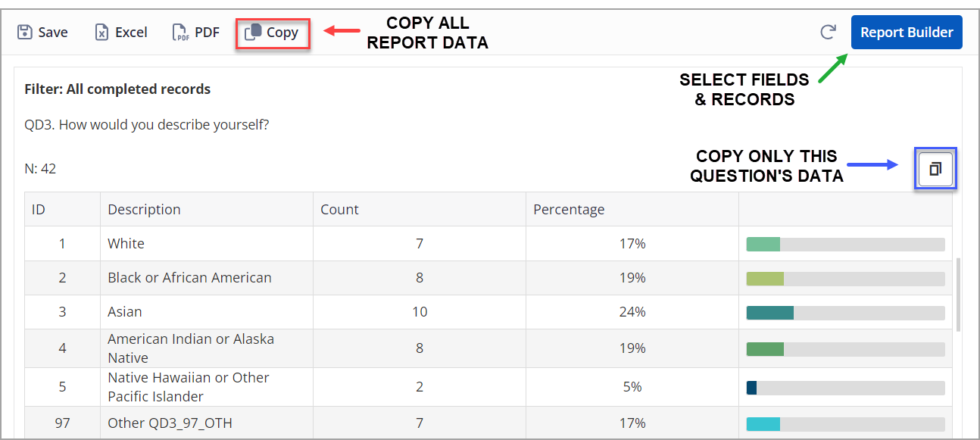
Task: Select the Black or African American row
Action: pos(488,278)
